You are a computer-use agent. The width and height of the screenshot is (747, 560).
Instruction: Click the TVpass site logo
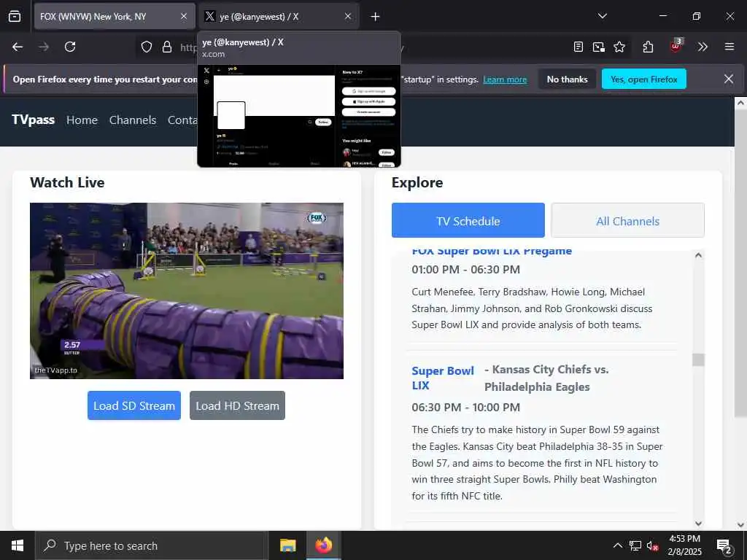[34, 120]
